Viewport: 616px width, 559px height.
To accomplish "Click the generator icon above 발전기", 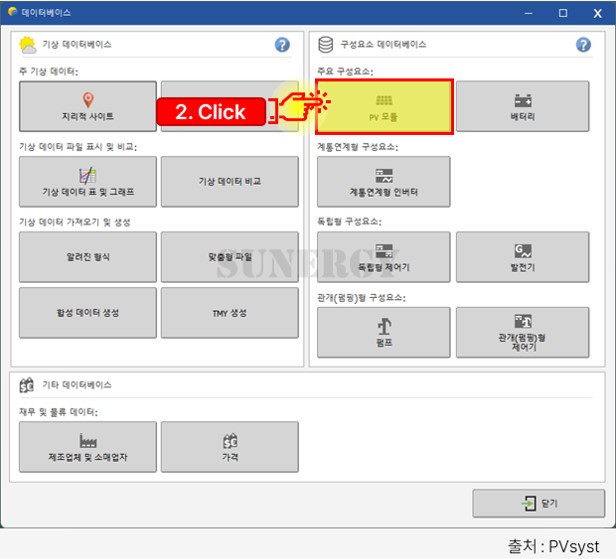I will pos(523,251).
